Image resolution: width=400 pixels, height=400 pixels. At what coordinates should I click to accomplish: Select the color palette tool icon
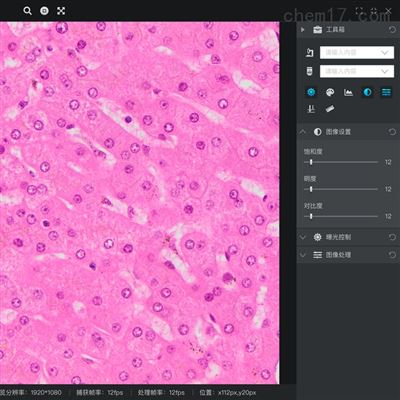click(x=330, y=92)
